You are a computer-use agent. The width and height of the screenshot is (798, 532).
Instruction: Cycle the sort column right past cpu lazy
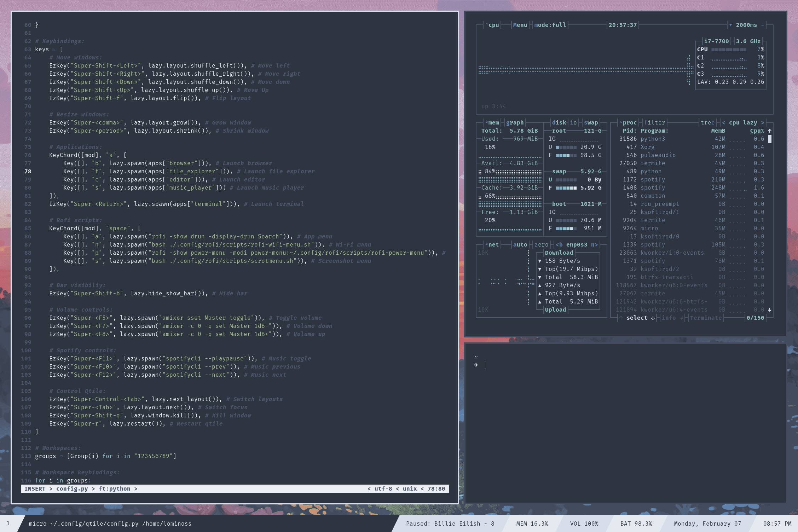(x=762, y=123)
